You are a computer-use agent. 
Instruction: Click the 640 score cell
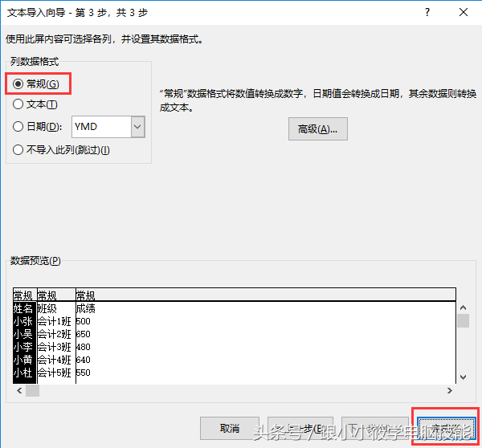coord(84,360)
